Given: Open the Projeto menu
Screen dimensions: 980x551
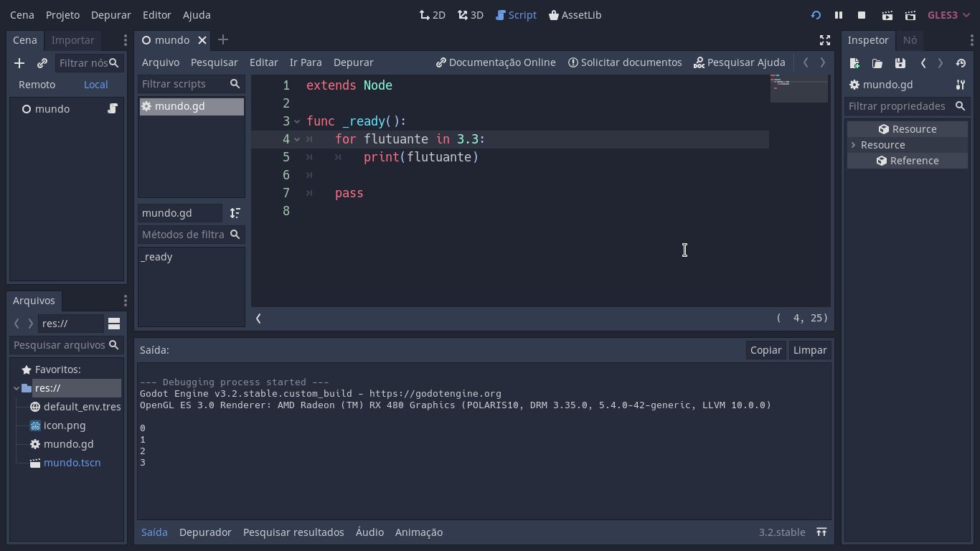Looking at the screenshot, I should tap(62, 15).
